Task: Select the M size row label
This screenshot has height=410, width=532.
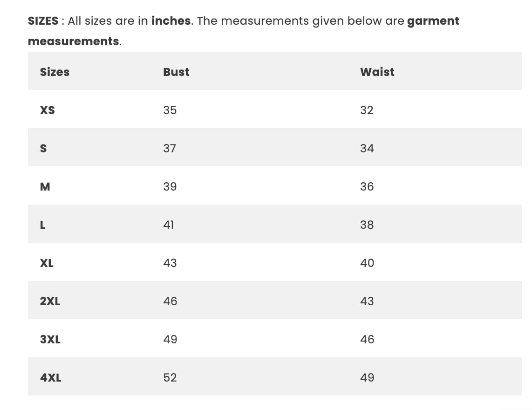Action: [x=45, y=186]
